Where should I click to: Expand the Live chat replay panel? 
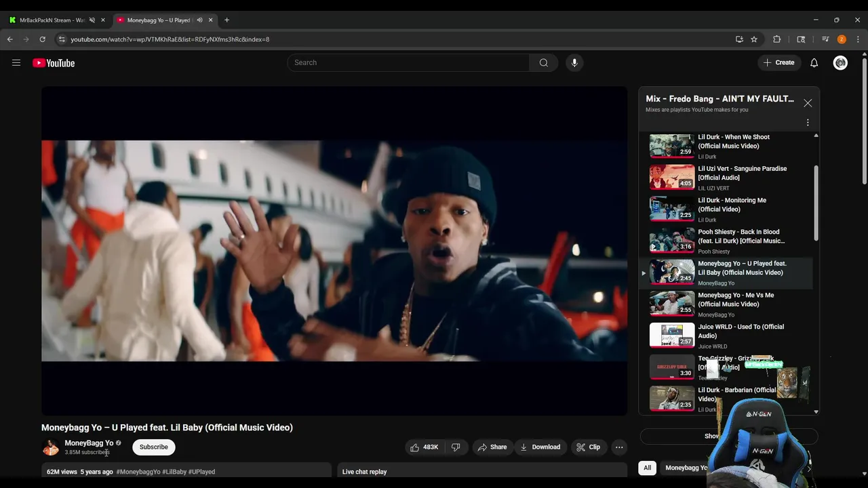coord(482,472)
